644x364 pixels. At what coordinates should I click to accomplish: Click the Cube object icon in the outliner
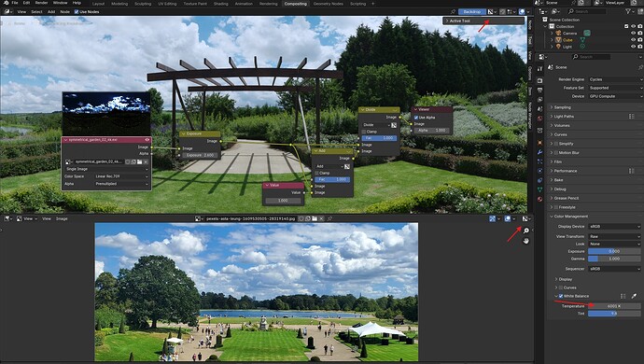pyautogui.click(x=558, y=40)
